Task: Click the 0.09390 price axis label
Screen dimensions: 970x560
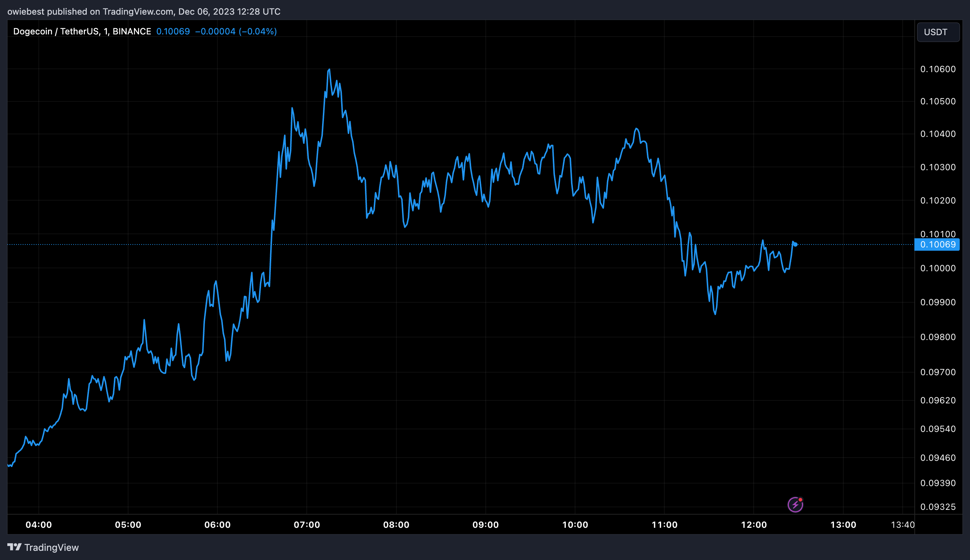Action: click(938, 483)
